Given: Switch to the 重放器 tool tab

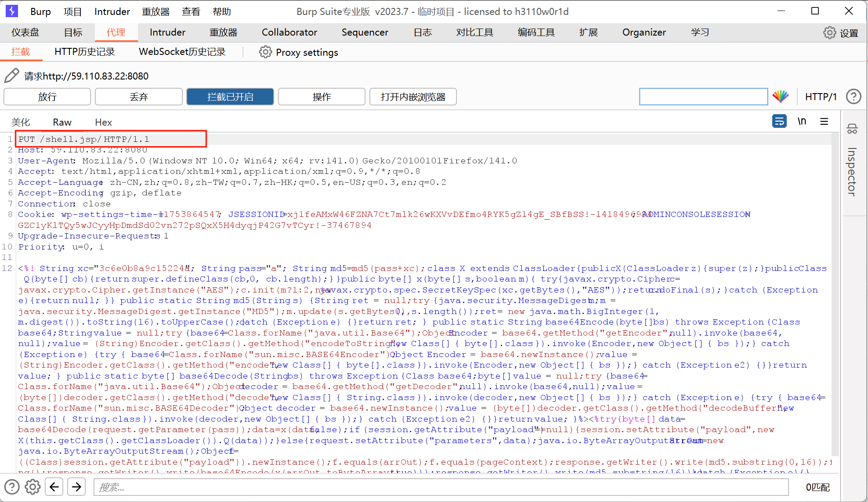Looking at the screenshot, I should [x=223, y=33].
